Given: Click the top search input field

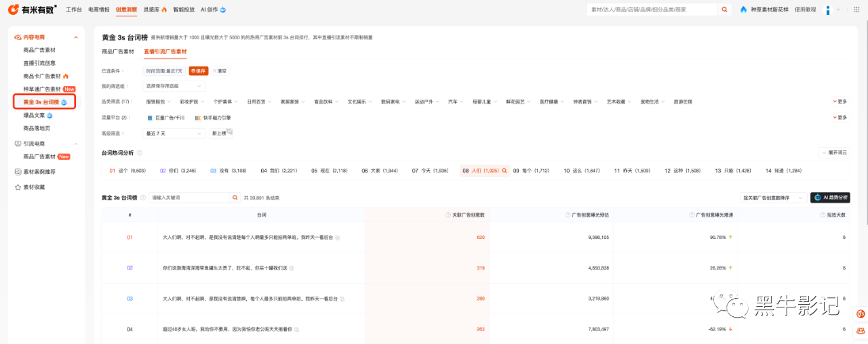Looking at the screenshot, I should point(652,9).
